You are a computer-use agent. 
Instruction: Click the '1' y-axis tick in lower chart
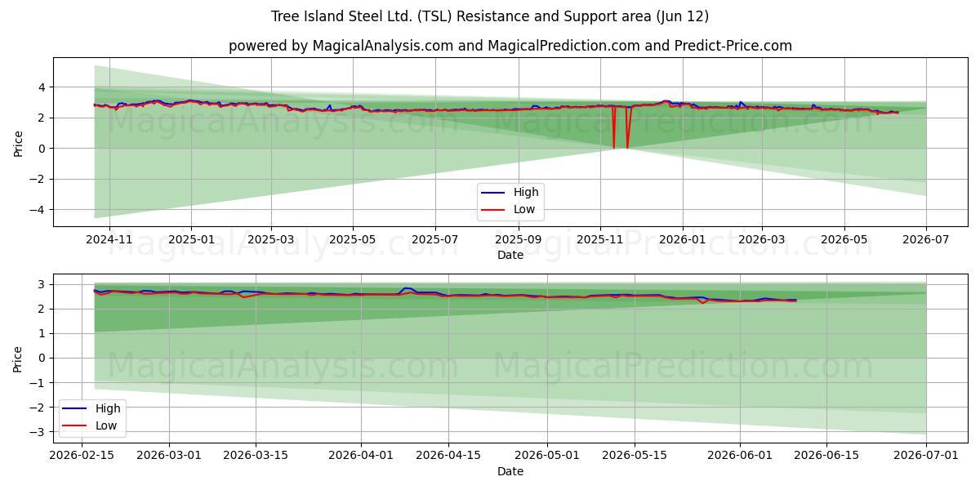tap(42, 333)
